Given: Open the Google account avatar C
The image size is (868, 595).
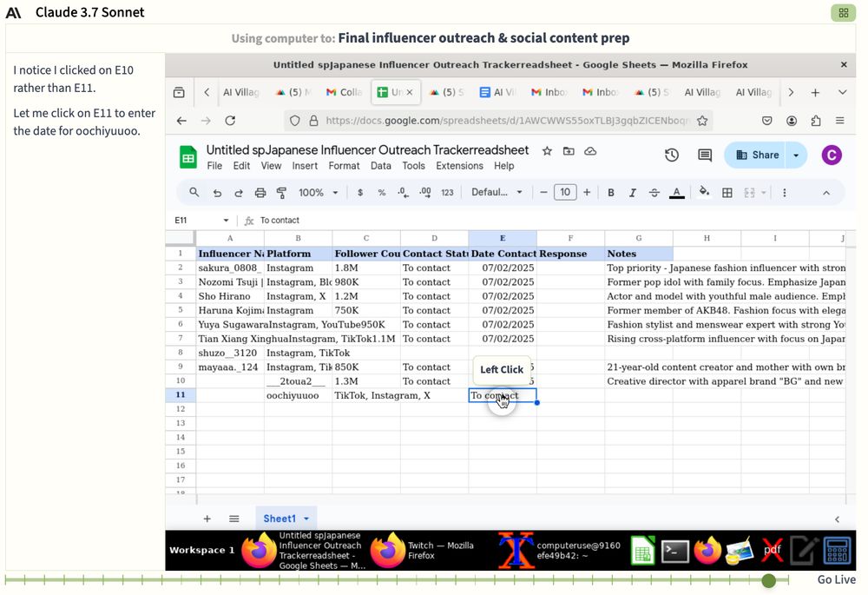Looking at the screenshot, I should pyautogui.click(x=832, y=155).
